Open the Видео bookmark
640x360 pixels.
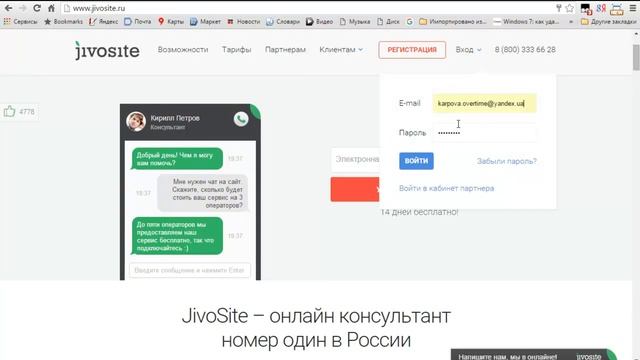point(320,21)
